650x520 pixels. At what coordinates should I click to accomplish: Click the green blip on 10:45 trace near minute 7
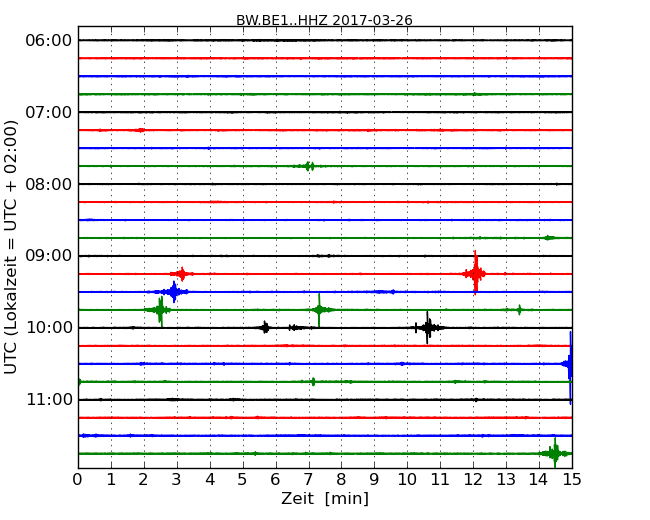tap(313, 381)
